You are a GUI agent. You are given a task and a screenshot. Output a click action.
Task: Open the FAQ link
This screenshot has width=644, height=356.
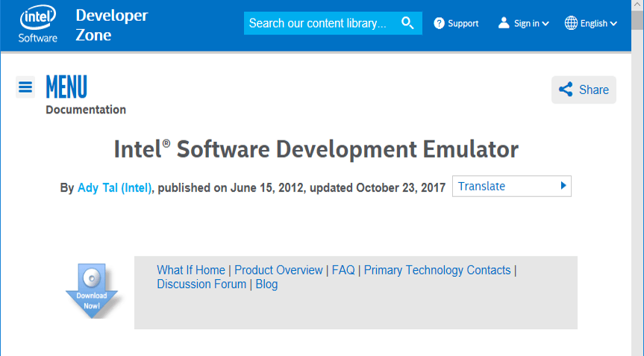[x=343, y=269]
